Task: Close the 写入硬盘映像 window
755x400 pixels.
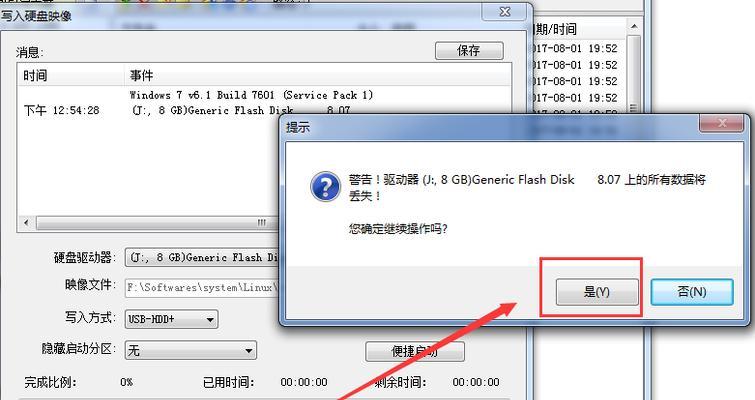Action: [505, 12]
